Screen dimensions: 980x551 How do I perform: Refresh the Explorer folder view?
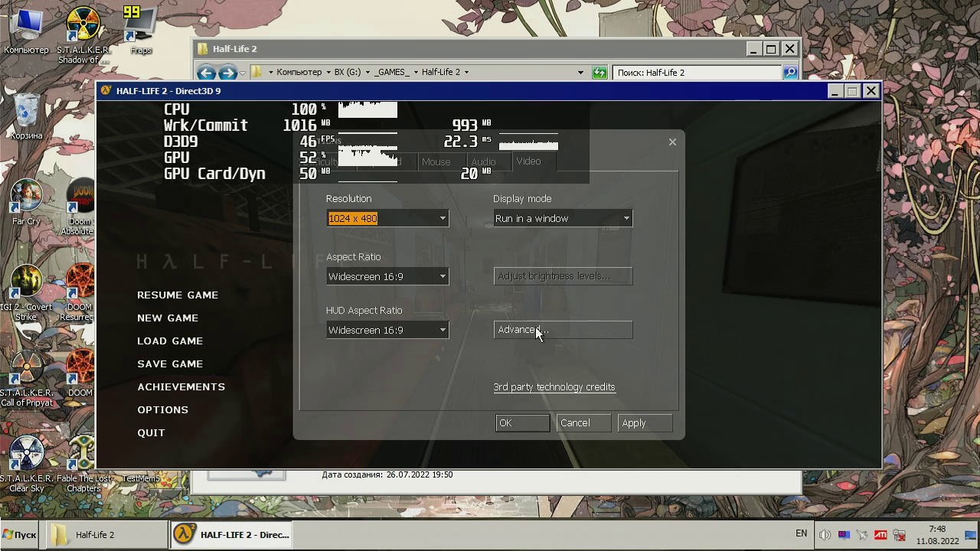pos(599,72)
